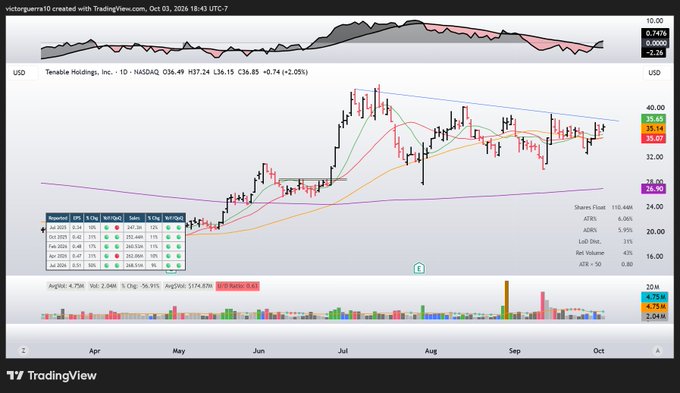Image resolution: width=680 pixels, height=393 pixels.
Task: Click the gray 2.04M volume label
Action: pyautogui.click(x=655, y=316)
